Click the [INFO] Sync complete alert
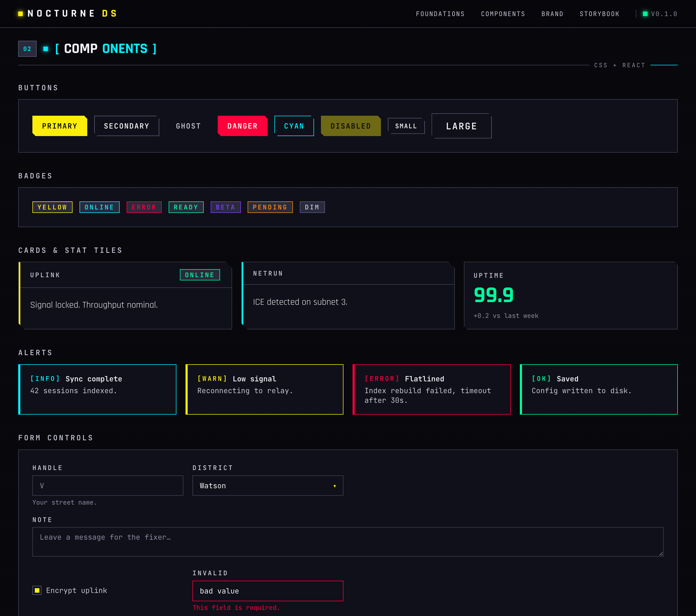The width and height of the screenshot is (696, 616). (97, 389)
